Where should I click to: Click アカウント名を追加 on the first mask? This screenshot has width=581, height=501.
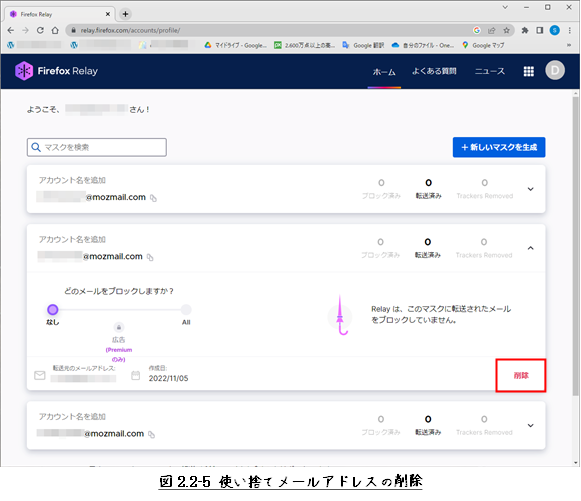(x=72, y=180)
